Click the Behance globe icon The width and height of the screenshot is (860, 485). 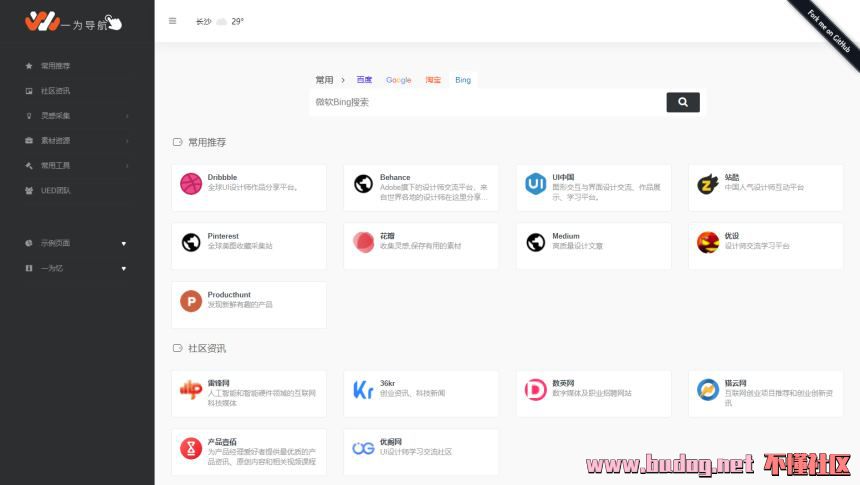coord(363,184)
